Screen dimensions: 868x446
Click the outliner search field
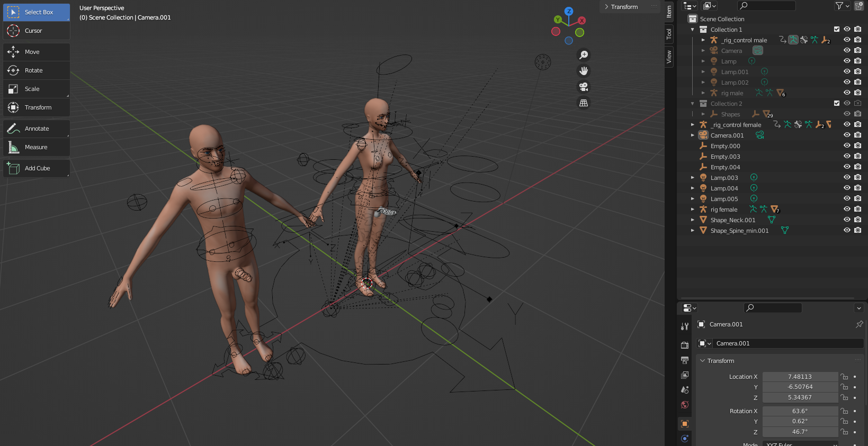pos(766,6)
